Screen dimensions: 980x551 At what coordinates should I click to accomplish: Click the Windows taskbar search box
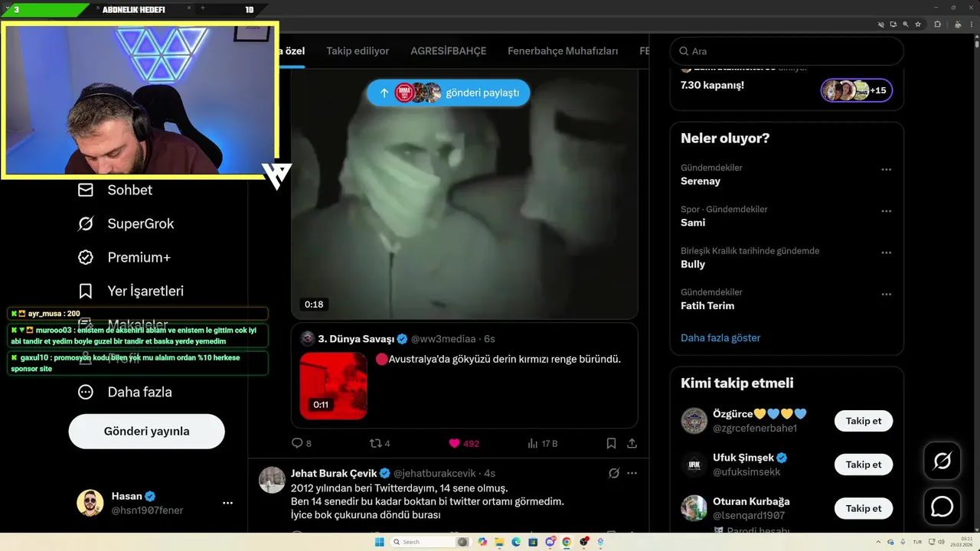pyautogui.click(x=430, y=542)
